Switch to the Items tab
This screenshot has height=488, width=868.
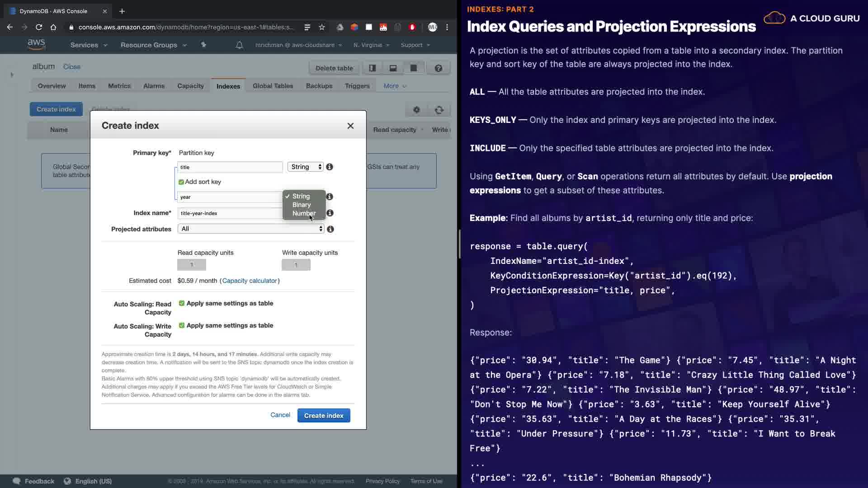point(87,86)
